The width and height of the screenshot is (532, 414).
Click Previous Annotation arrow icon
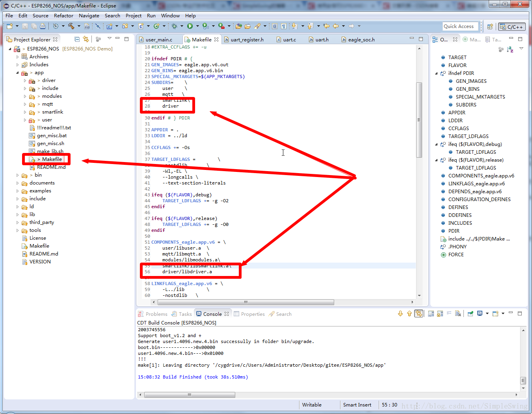click(310, 26)
